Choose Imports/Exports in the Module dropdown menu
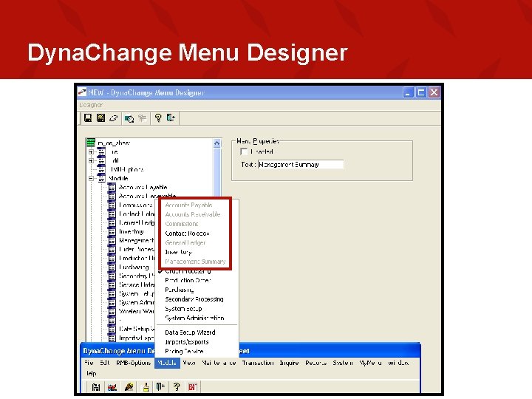This screenshot has width=532, height=399. [x=187, y=341]
